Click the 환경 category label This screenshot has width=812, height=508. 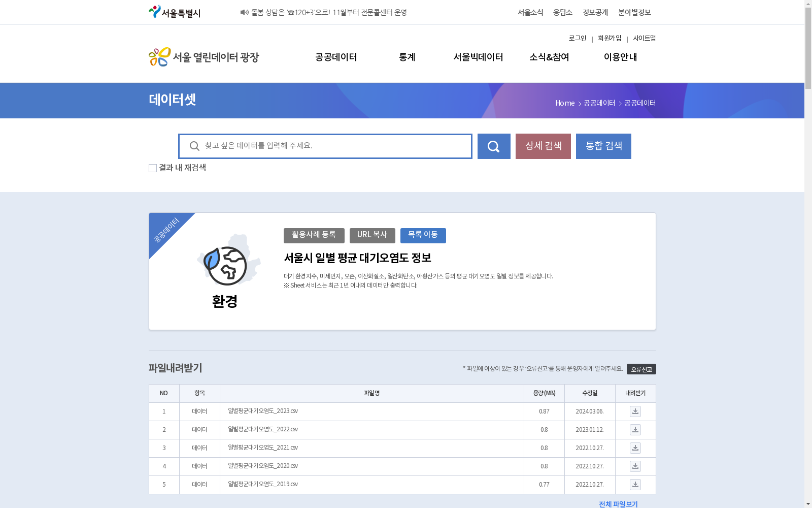(x=225, y=302)
